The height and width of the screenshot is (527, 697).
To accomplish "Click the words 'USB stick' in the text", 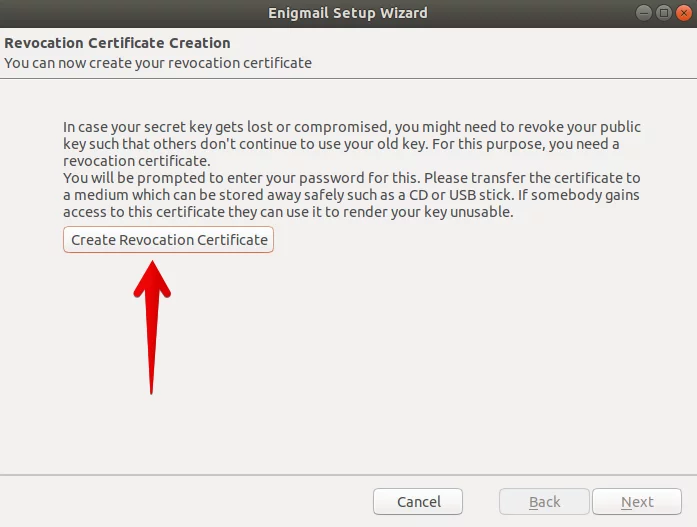I will (480, 195).
